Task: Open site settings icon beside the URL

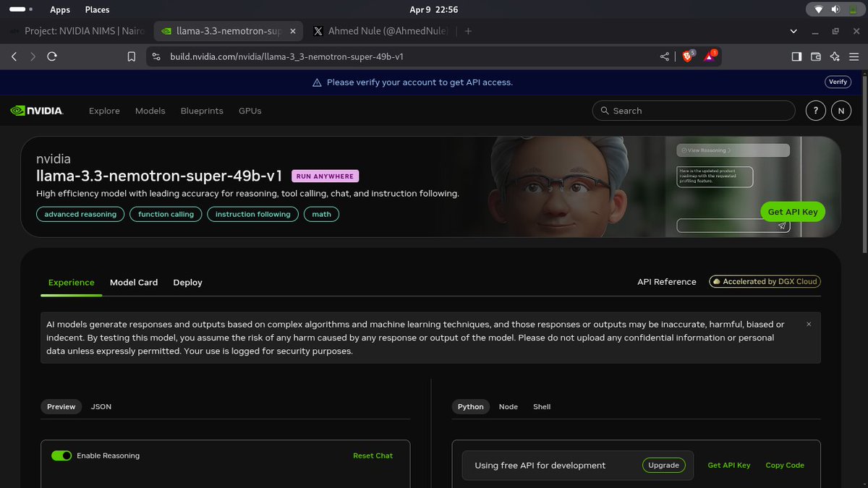Action: 157,56
